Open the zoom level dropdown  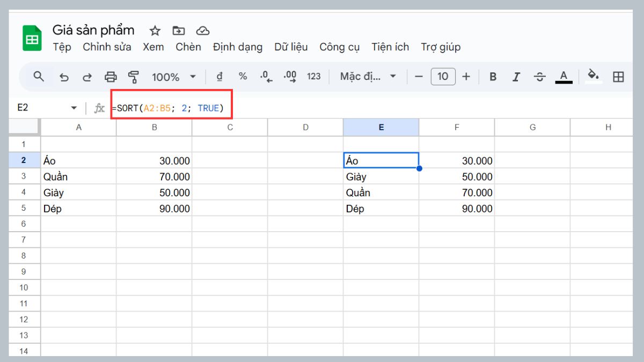click(172, 76)
